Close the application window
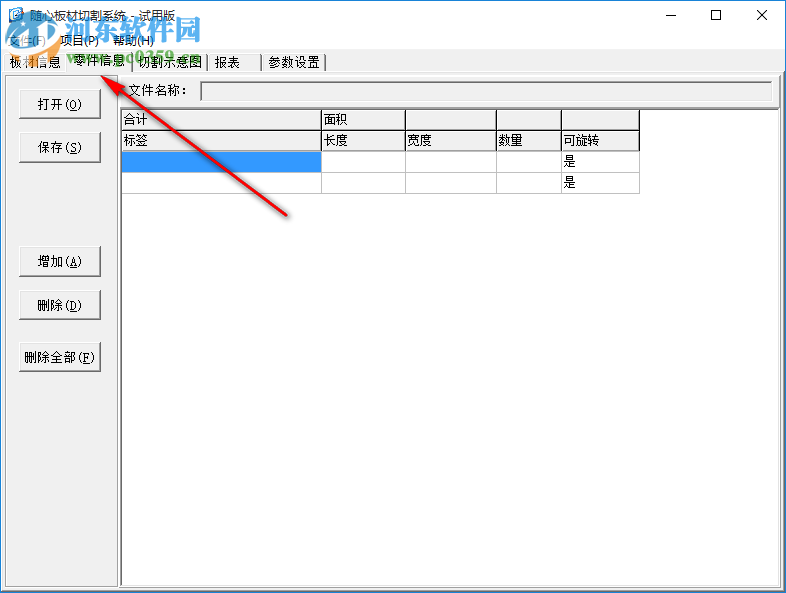 [761, 16]
